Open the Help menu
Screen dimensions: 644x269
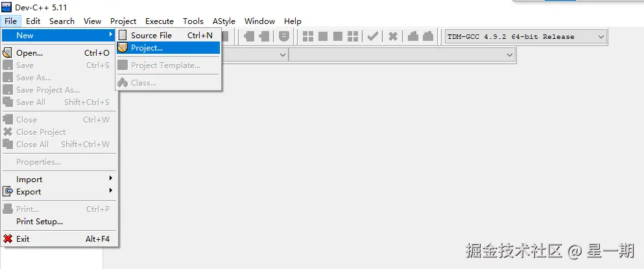(x=292, y=21)
